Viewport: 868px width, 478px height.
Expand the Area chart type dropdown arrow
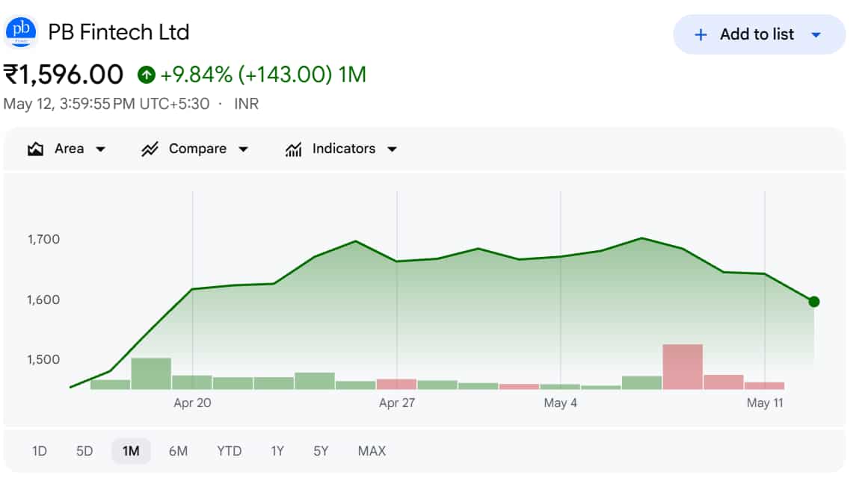(x=100, y=149)
